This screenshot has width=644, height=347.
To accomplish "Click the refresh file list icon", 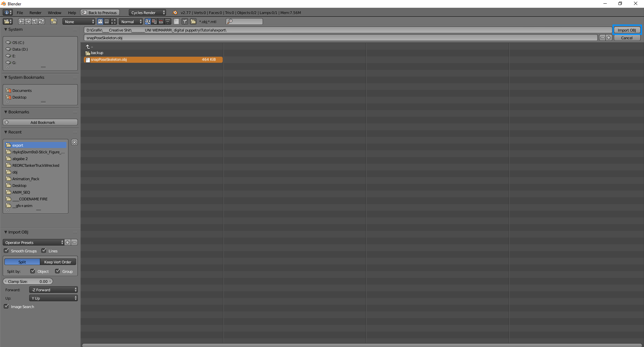I will click(41, 21).
